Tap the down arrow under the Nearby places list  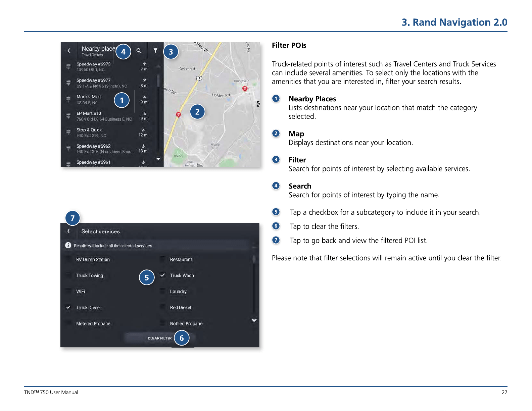pyautogui.click(x=158, y=159)
